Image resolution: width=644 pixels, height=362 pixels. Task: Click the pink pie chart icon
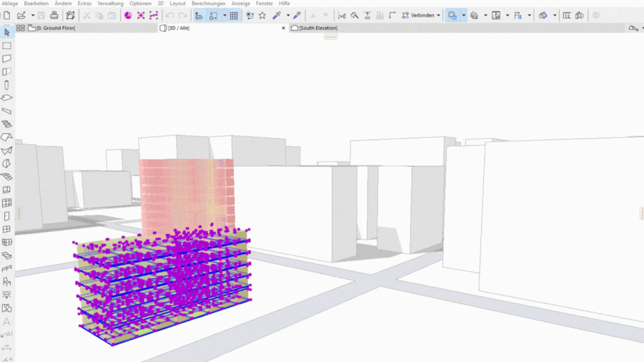click(128, 15)
